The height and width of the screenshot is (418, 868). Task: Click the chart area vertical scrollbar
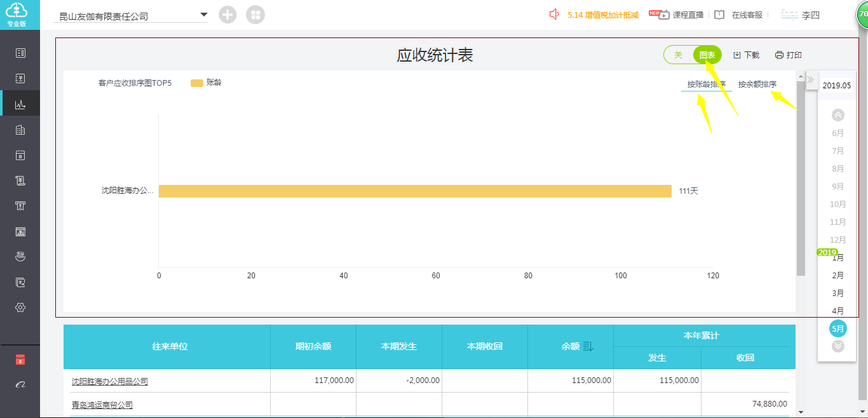pyautogui.click(x=801, y=178)
